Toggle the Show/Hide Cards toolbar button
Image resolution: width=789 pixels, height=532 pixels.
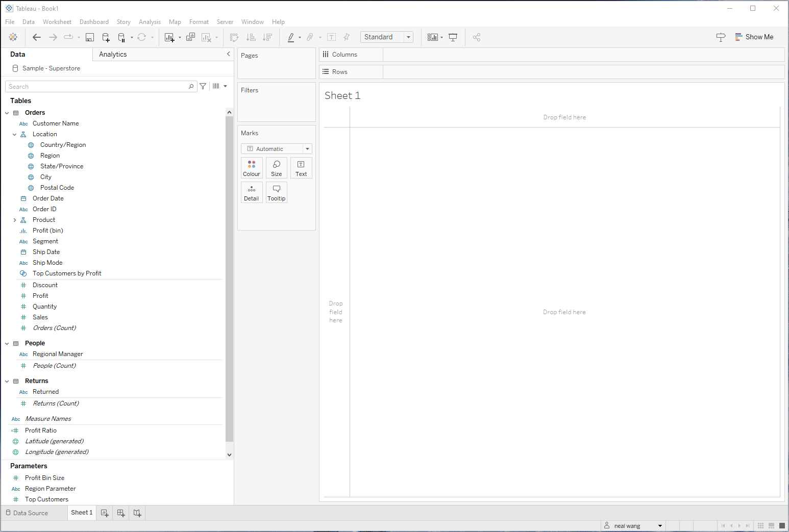coord(433,37)
